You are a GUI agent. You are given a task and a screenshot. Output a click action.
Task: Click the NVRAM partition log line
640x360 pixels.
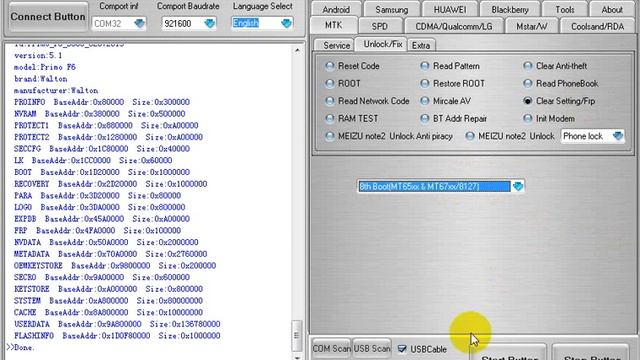coord(100,114)
